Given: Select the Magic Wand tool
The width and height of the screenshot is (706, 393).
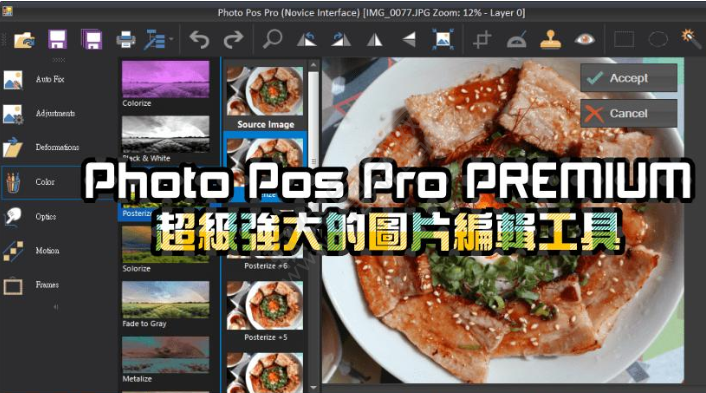Looking at the screenshot, I should 691,39.
